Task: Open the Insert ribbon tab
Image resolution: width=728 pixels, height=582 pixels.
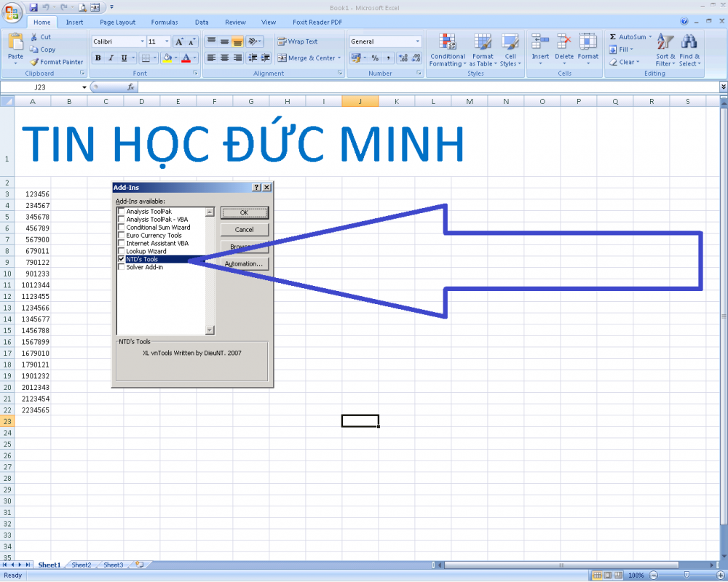Action: click(74, 23)
